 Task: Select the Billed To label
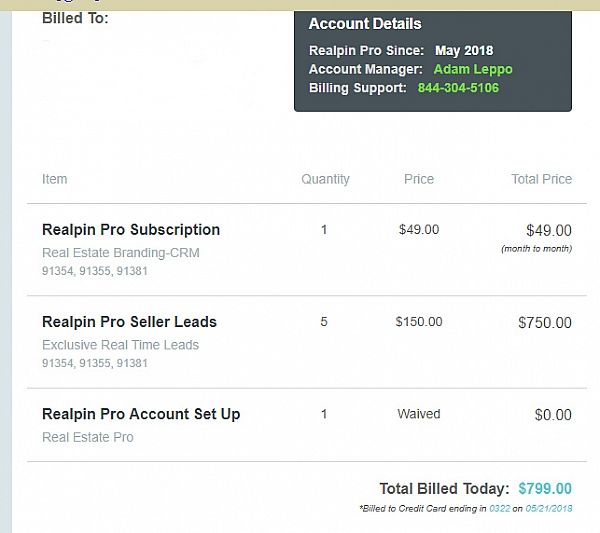76,18
